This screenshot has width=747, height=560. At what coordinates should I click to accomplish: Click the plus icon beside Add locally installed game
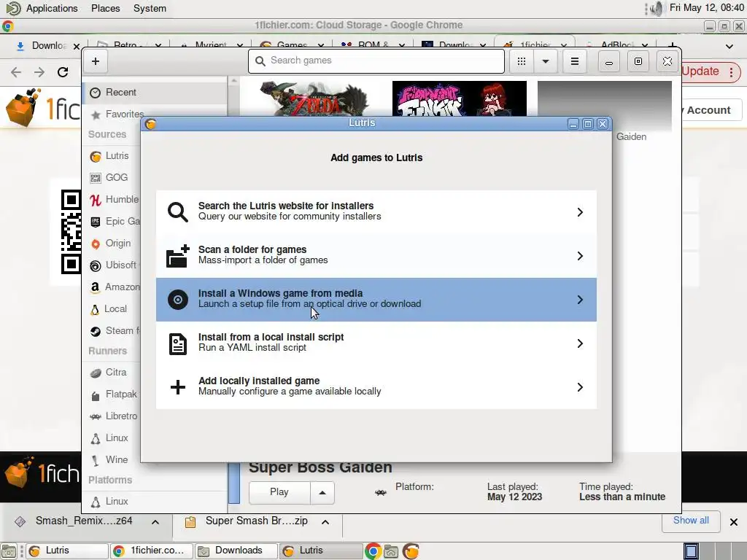tap(178, 387)
